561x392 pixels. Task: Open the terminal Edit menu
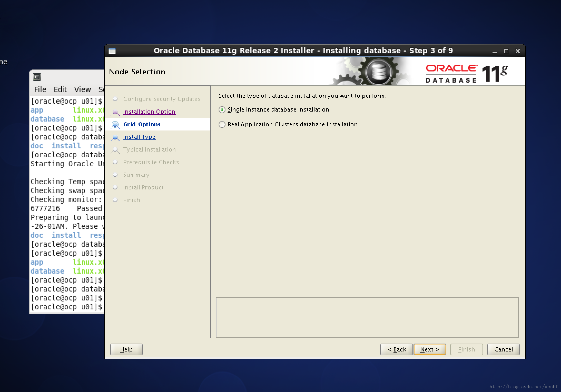[60, 89]
